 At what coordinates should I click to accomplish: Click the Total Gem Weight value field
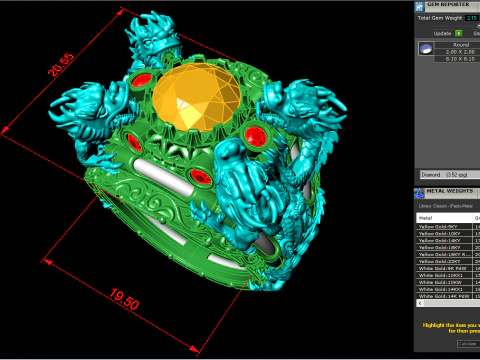coord(472,18)
